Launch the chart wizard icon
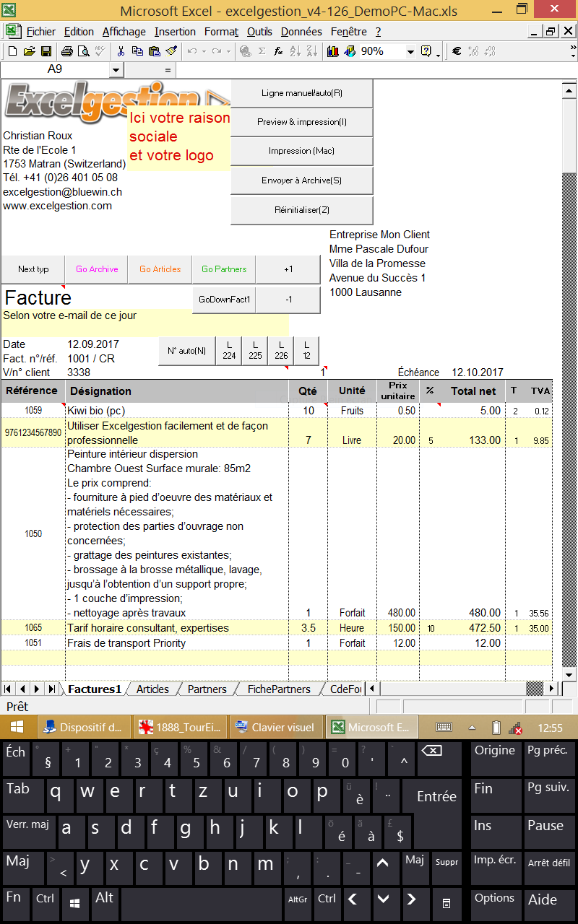The width and height of the screenshot is (578, 924). coord(333,51)
